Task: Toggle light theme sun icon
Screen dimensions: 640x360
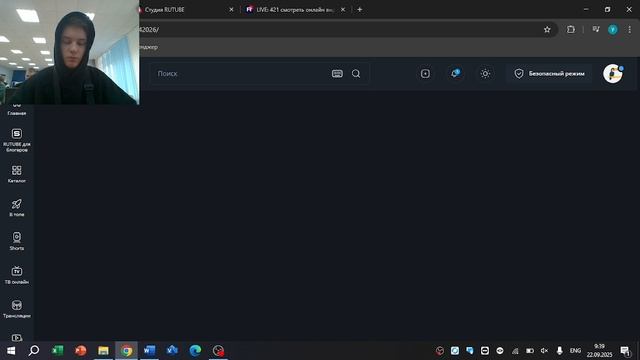Action: (x=485, y=73)
